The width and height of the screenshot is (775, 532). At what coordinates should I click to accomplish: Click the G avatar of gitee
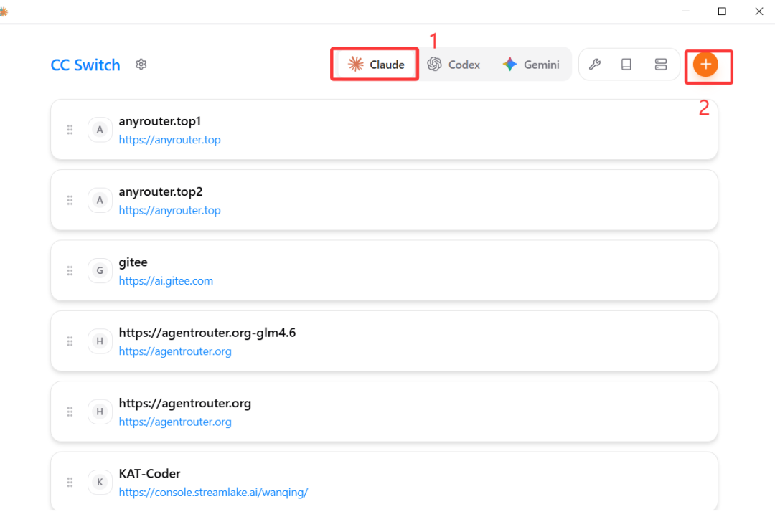pos(100,271)
